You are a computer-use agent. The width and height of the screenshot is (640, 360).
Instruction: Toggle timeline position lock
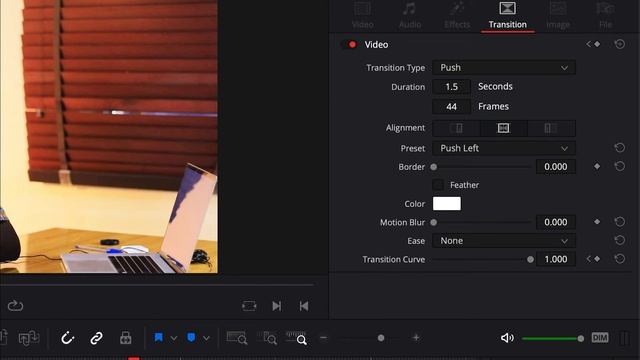click(125, 338)
